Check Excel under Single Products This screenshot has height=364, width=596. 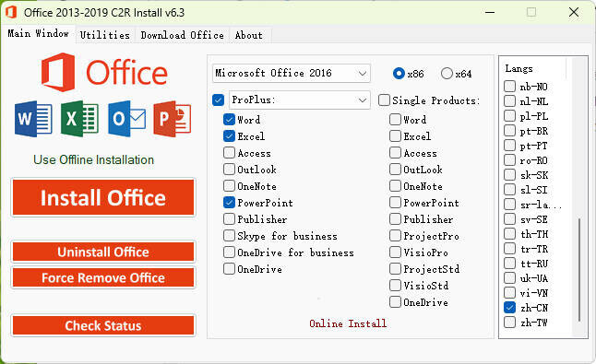[395, 135]
